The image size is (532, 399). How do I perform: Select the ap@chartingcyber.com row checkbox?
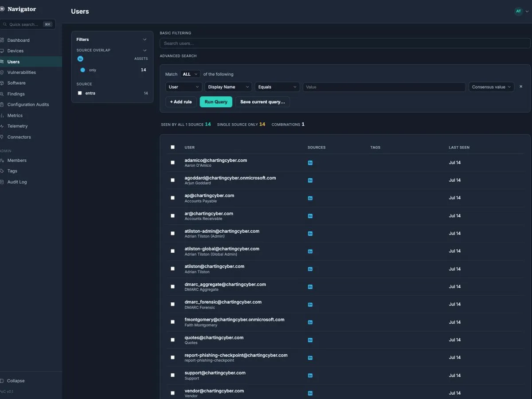172,198
